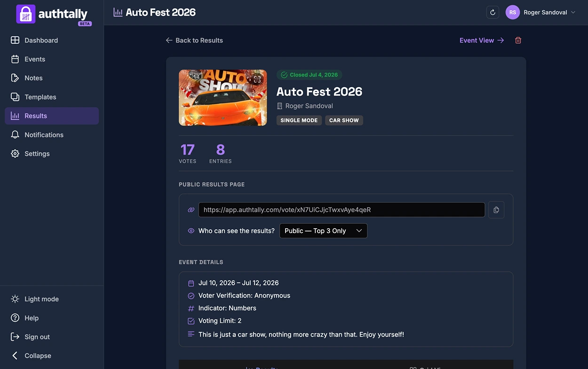This screenshot has width=588, height=369.
Task: Click the eye icon next to visibility
Action: click(x=191, y=231)
